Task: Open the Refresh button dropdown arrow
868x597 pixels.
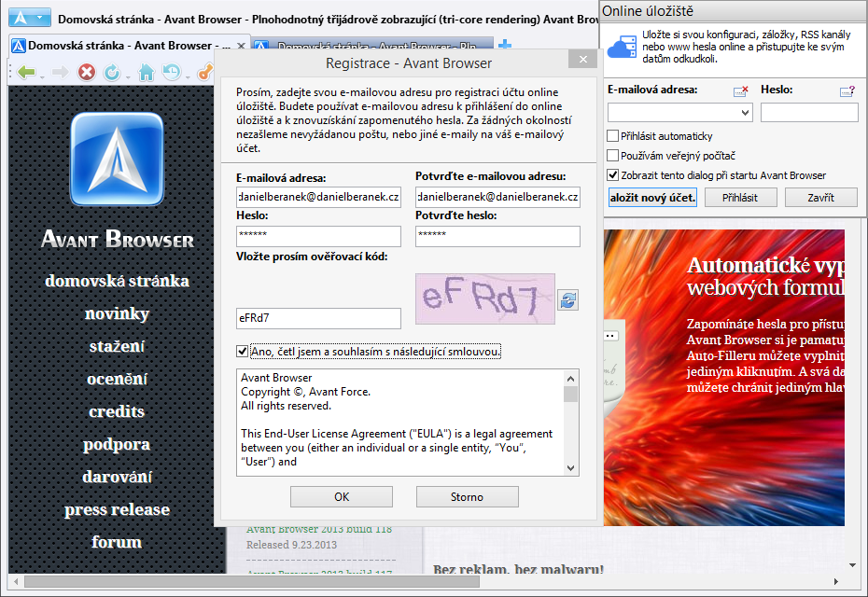Action: coord(128,76)
